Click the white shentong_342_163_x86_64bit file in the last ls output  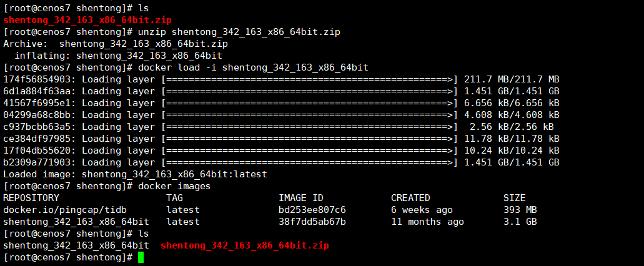76,245
